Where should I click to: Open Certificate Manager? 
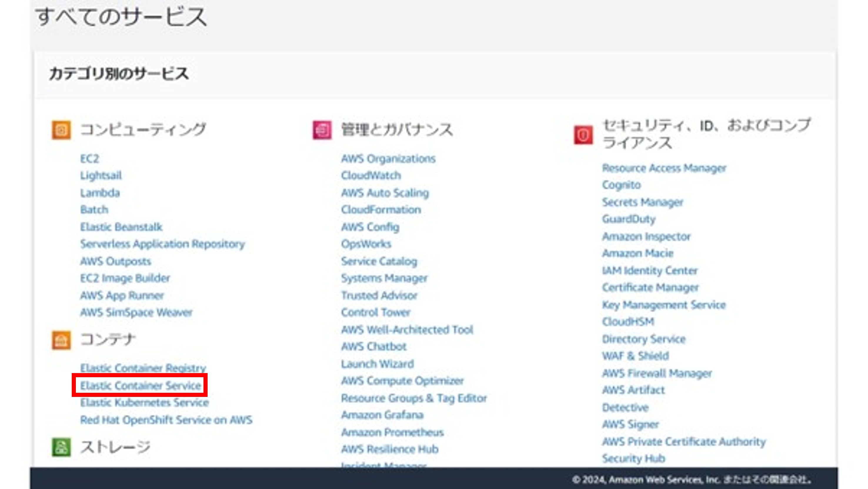[x=650, y=288]
